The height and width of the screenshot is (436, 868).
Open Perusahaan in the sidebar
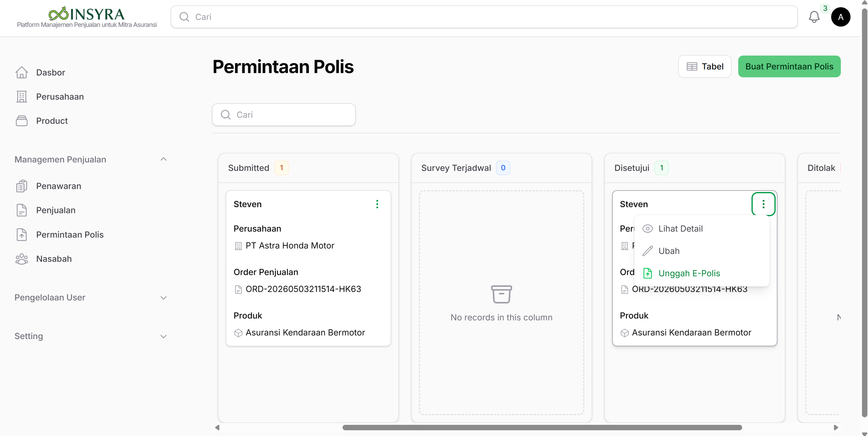pyautogui.click(x=60, y=96)
